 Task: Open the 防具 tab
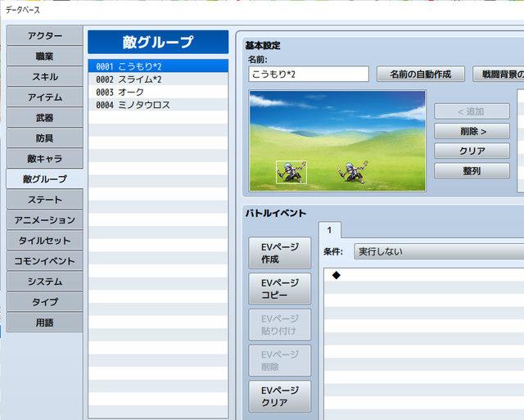45,138
